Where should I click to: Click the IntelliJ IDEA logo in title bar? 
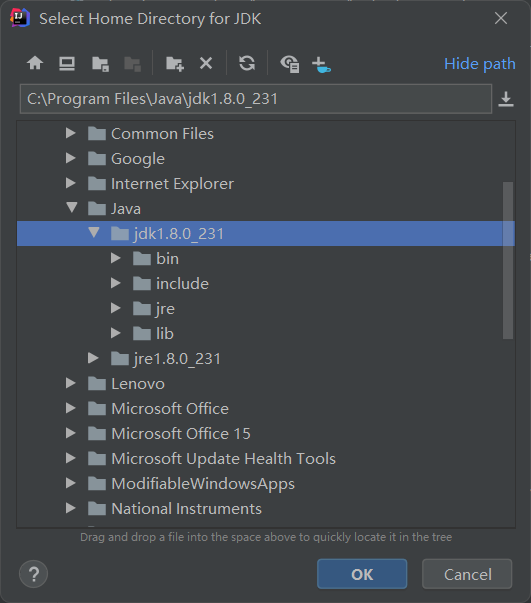tap(20, 18)
